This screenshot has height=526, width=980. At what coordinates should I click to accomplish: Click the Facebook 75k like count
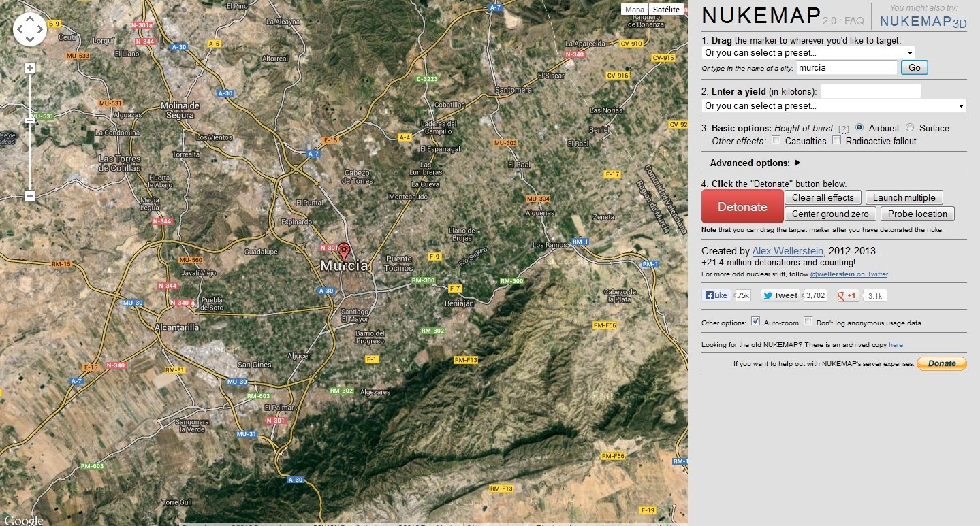click(x=743, y=295)
